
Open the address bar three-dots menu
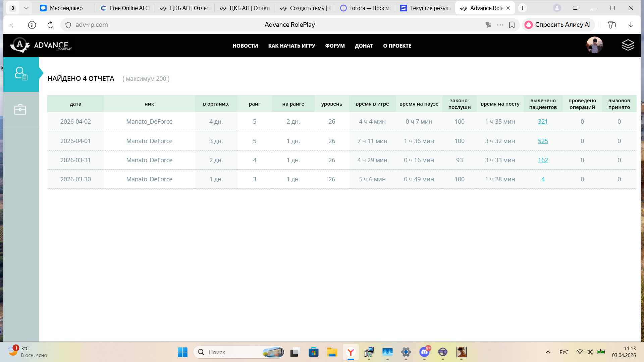[x=500, y=25]
